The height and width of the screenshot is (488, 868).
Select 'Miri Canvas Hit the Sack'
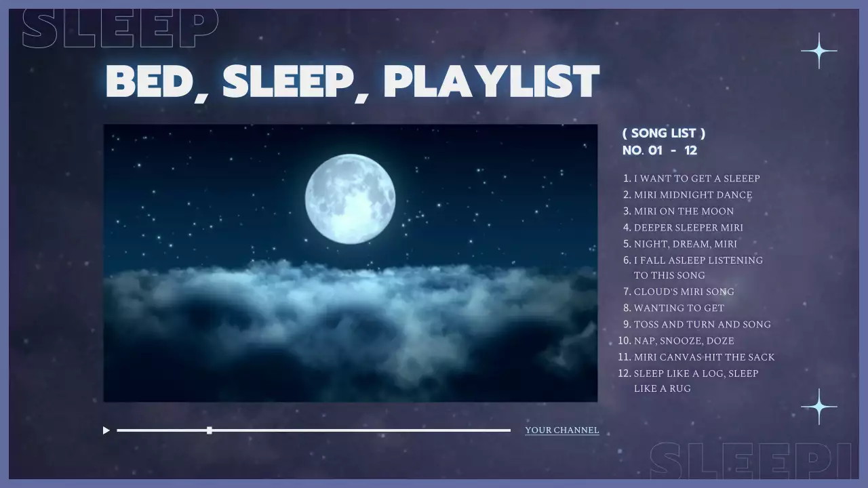704,357
